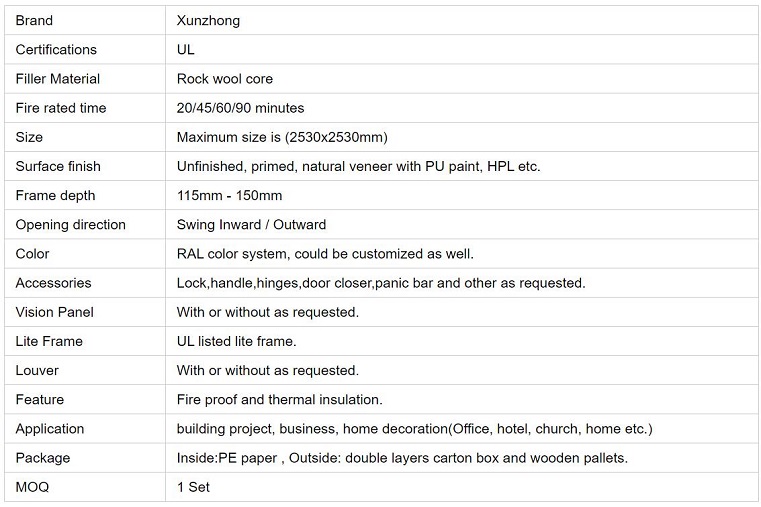
Task: Select the UL listed lite frame text
Action: point(236,341)
